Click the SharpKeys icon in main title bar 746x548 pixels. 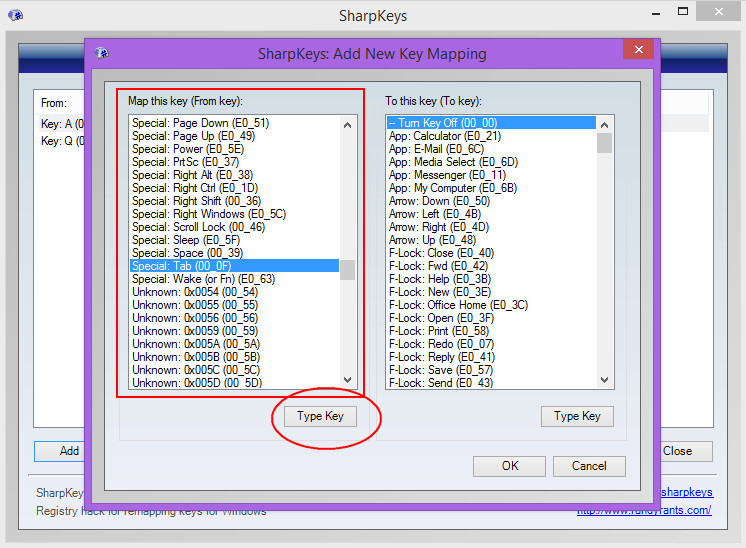click(x=15, y=15)
